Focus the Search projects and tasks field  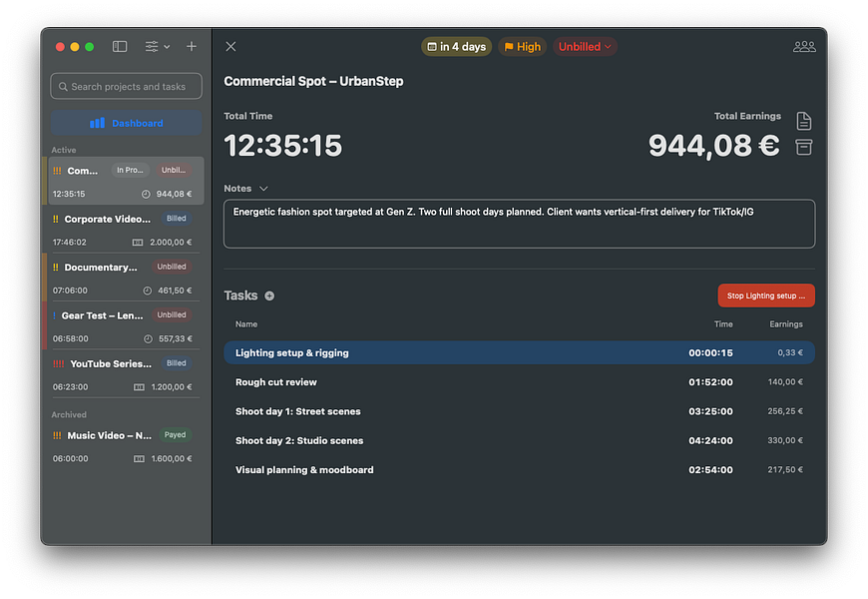(x=127, y=87)
